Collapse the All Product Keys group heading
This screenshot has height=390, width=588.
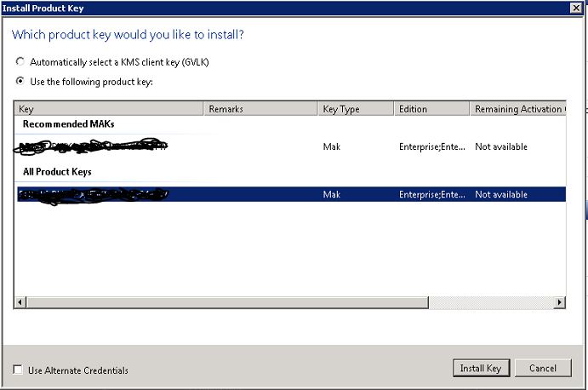coord(57,172)
